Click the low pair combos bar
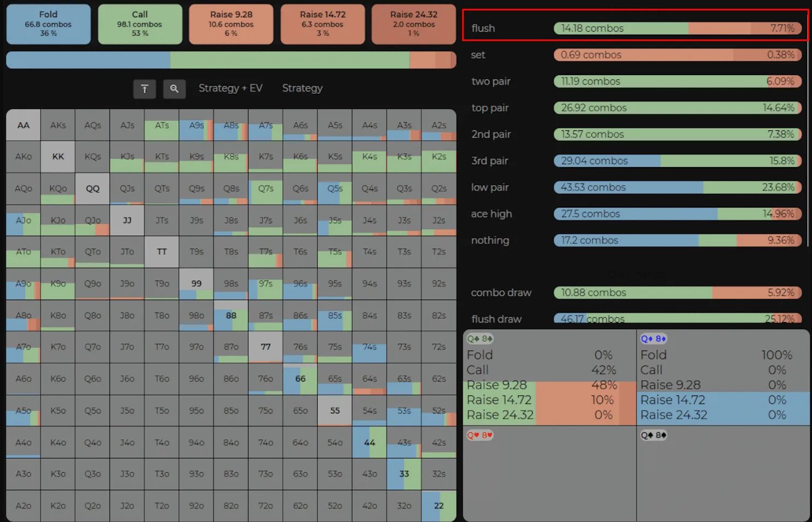Screen dimensions: 812x522 pyautogui.click(x=678, y=187)
